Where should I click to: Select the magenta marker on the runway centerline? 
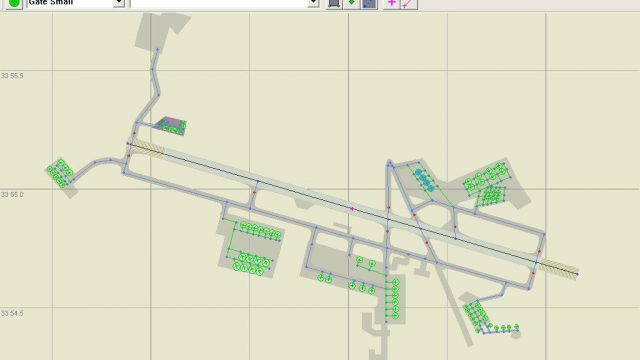[352, 209]
